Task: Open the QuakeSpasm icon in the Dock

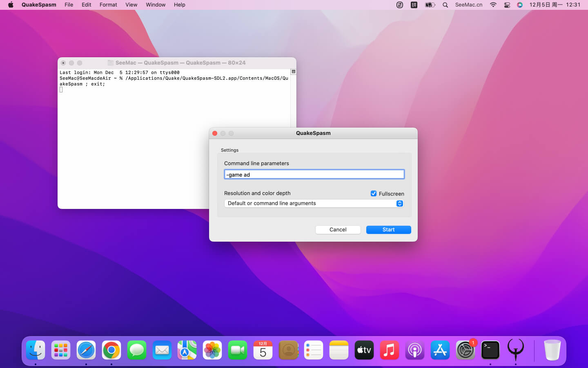Action: coord(515,350)
